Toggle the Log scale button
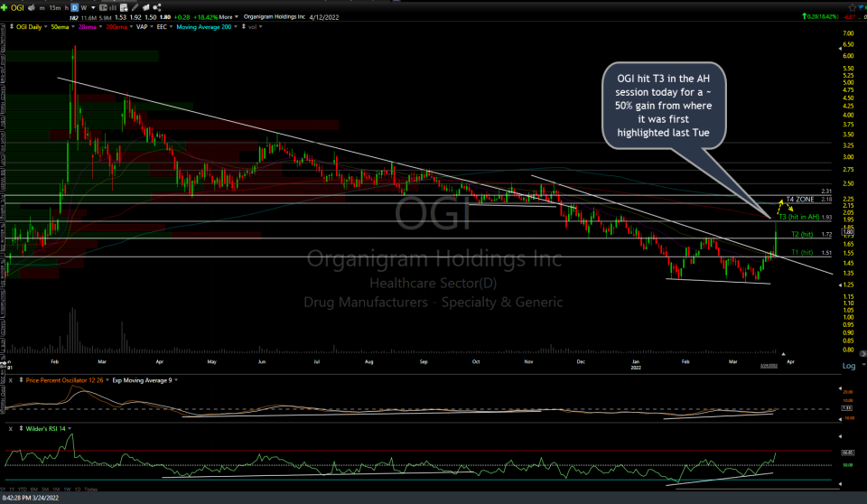 (849, 366)
